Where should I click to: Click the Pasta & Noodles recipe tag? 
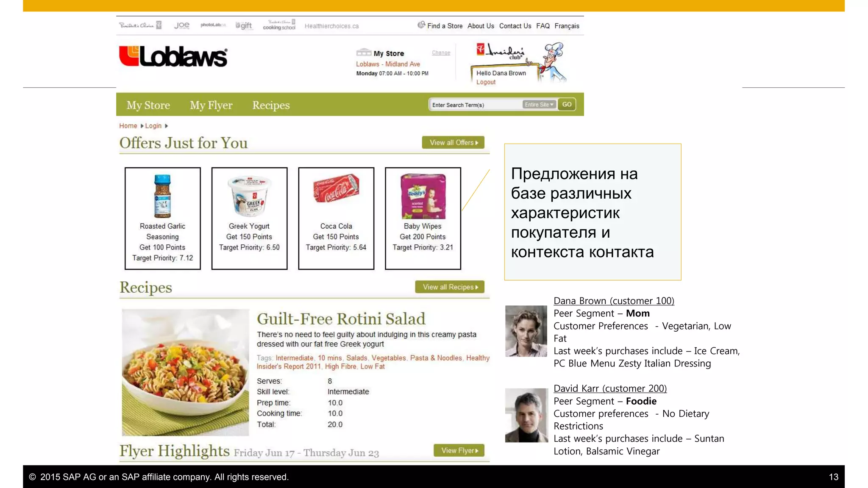pyautogui.click(x=436, y=358)
